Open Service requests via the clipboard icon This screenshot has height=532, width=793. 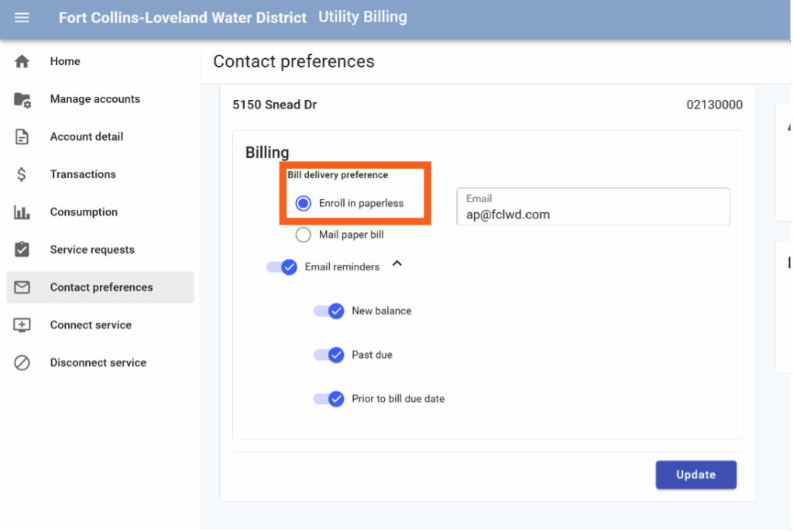[x=22, y=249]
